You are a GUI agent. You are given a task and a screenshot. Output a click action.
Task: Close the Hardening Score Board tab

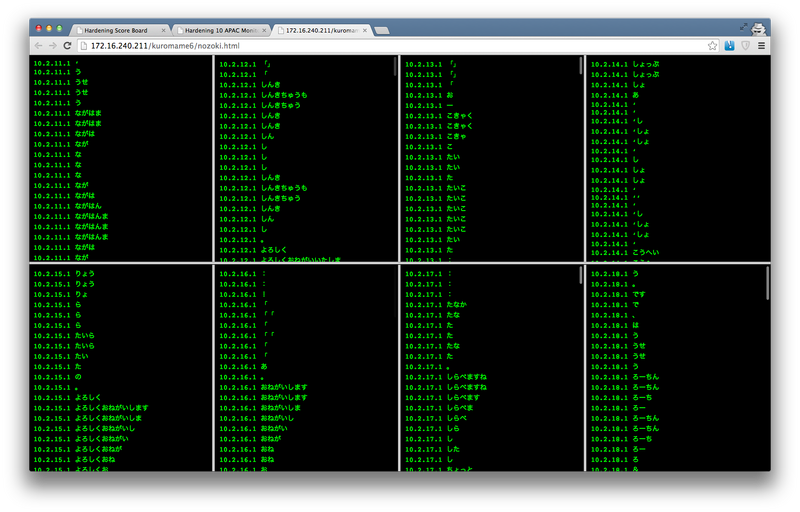pyautogui.click(x=162, y=31)
